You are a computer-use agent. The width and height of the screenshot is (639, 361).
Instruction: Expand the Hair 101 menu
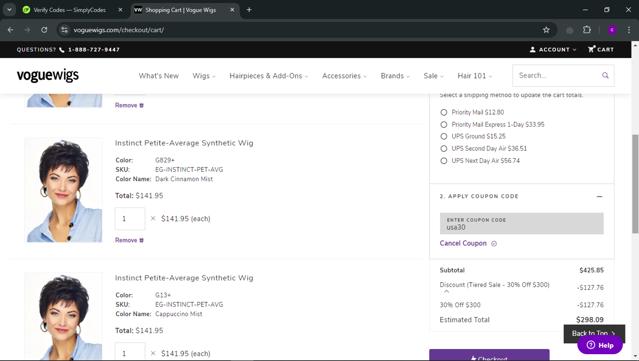pyautogui.click(x=475, y=76)
